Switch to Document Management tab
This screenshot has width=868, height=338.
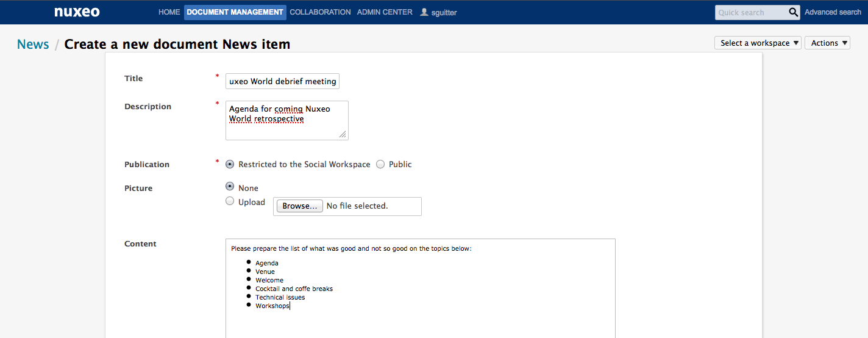pyautogui.click(x=235, y=12)
